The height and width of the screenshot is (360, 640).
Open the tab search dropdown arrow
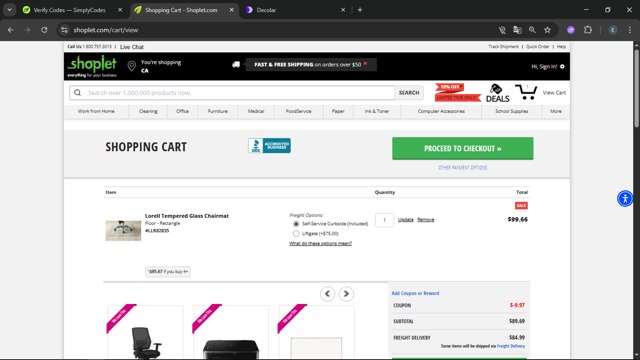coord(9,10)
